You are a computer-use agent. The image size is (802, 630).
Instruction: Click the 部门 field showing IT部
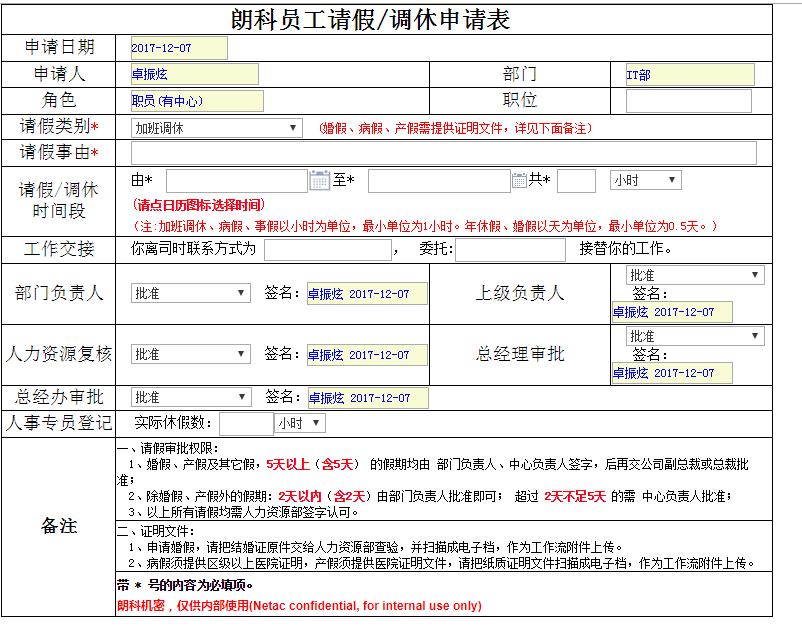pyautogui.click(x=690, y=75)
